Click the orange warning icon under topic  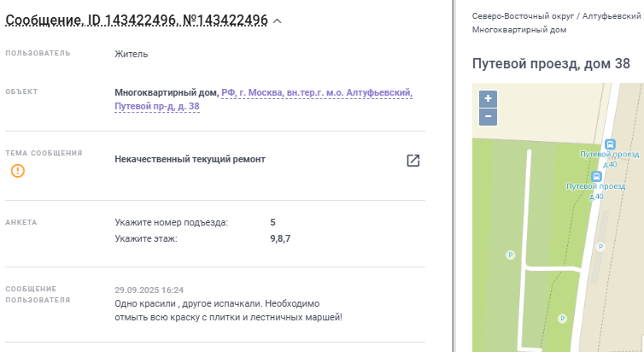click(18, 171)
